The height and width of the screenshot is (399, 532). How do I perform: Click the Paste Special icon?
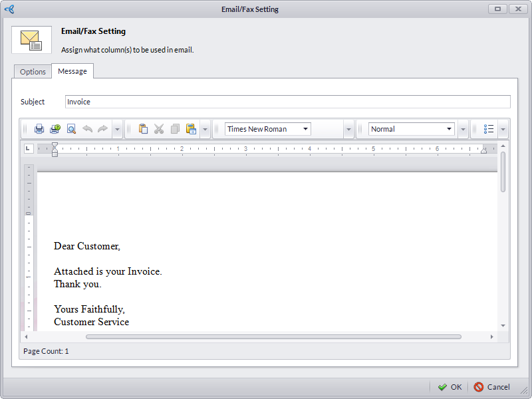pos(191,129)
